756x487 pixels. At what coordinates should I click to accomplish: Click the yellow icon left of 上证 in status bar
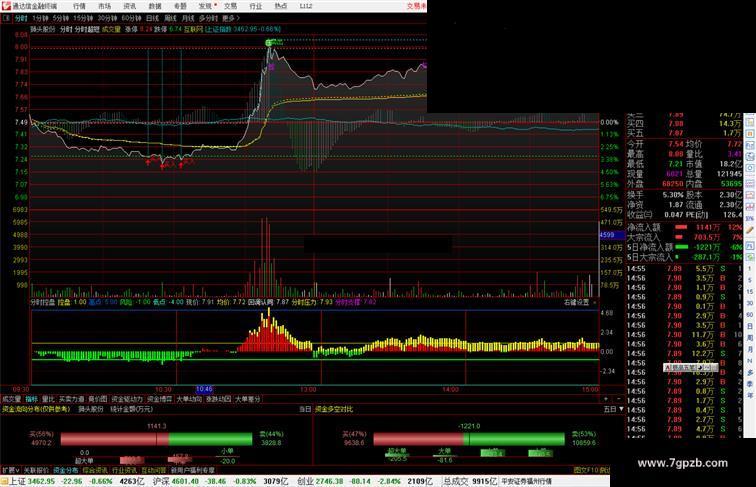[x=4, y=481]
